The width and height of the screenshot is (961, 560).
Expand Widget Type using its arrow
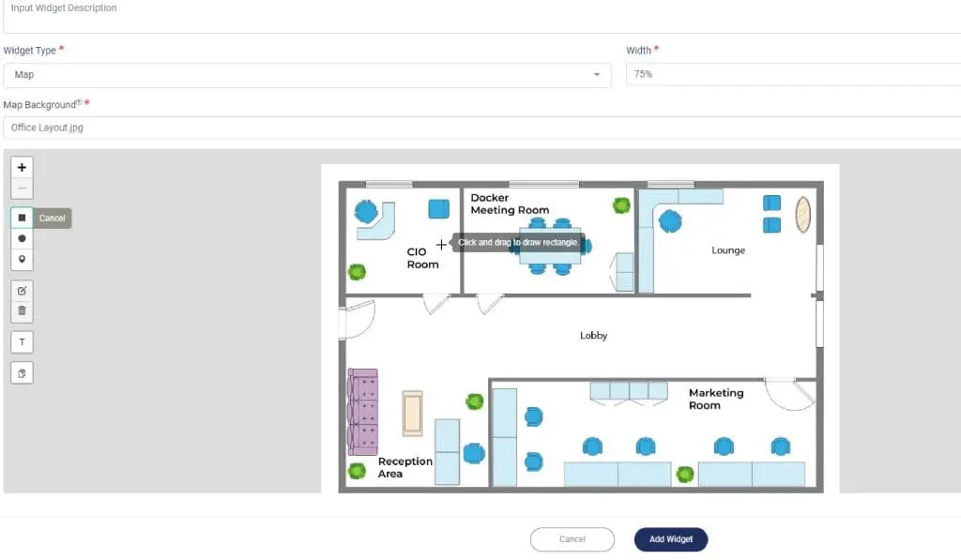click(596, 75)
